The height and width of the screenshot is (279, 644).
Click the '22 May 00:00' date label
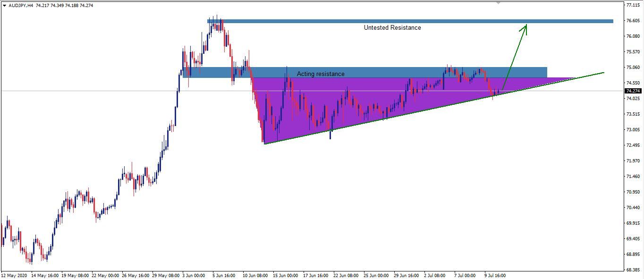[x=106, y=275]
